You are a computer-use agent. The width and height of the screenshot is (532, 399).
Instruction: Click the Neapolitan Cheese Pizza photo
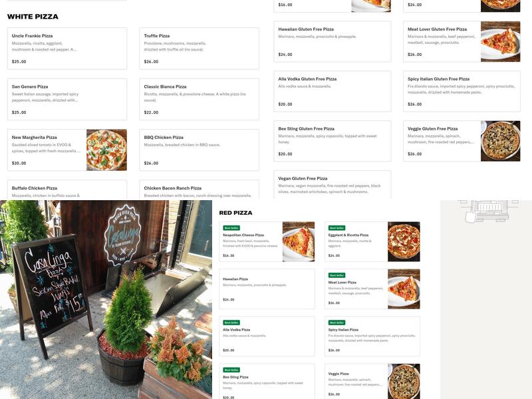tap(299, 241)
